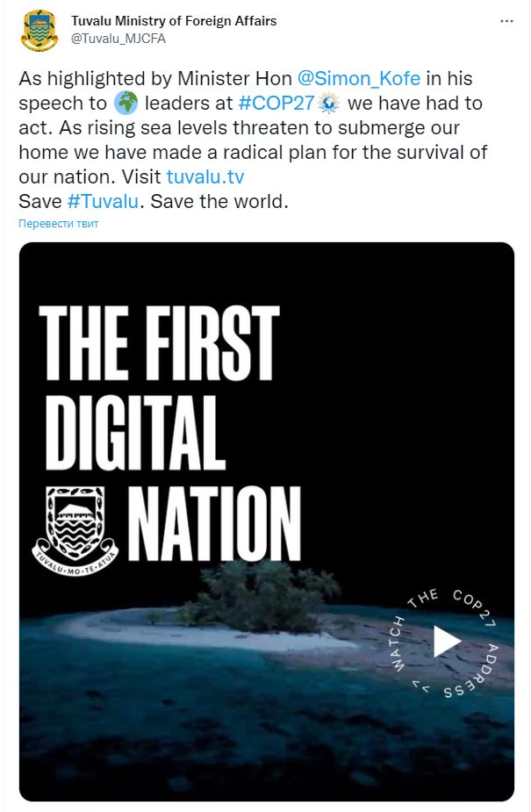Open the tweet's three-dot more menu
The height and width of the screenshot is (812, 531).
click(x=506, y=20)
